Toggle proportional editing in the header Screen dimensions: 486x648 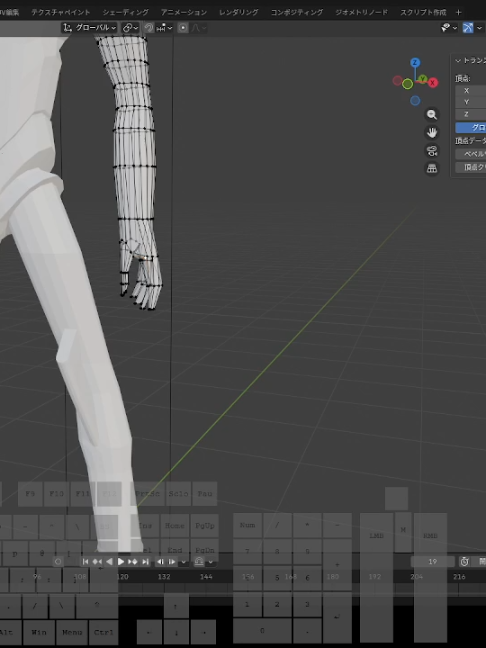point(183,28)
